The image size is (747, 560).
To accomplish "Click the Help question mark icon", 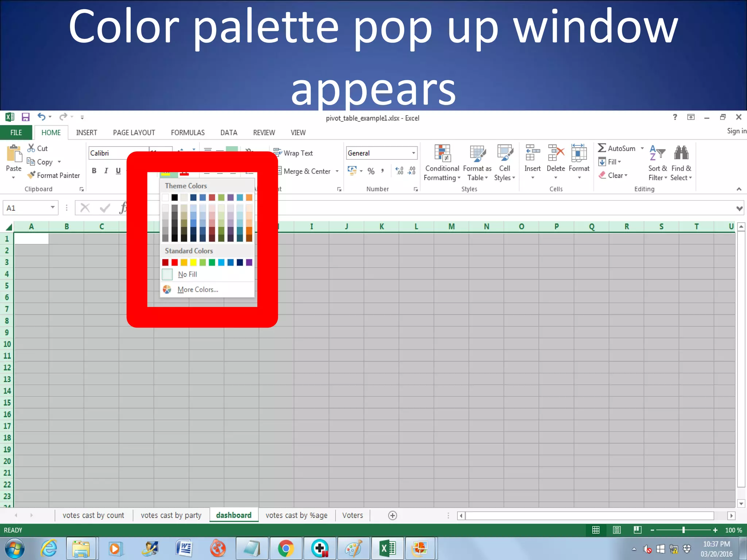I will [x=675, y=117].
